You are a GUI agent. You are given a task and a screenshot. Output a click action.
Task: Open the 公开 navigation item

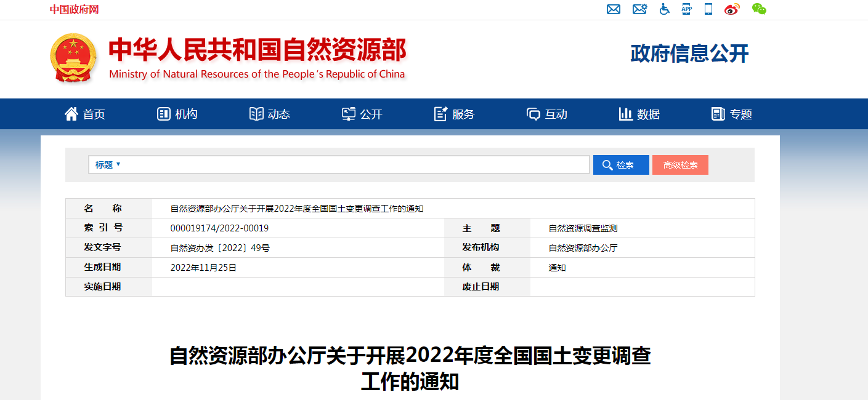(x=362, y=114)
